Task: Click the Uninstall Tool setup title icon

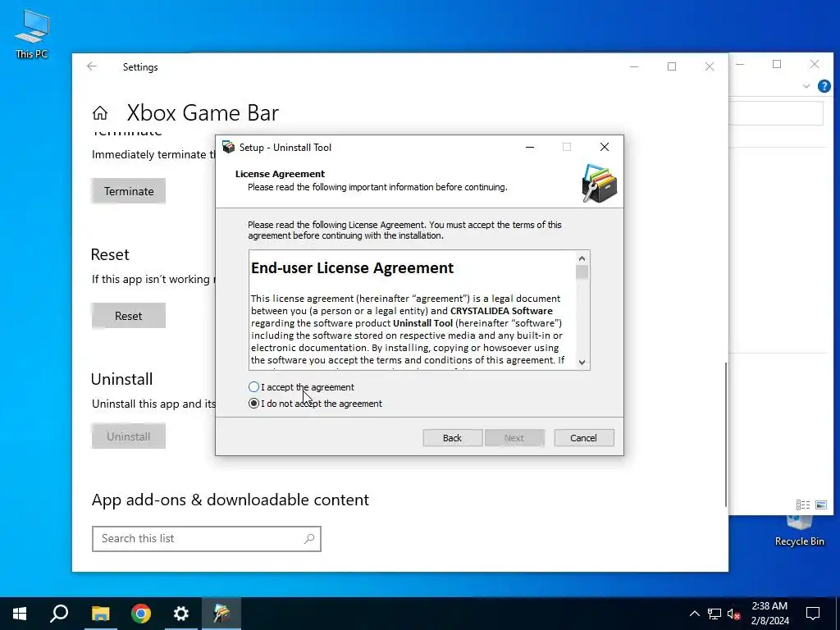Action: 229,148
